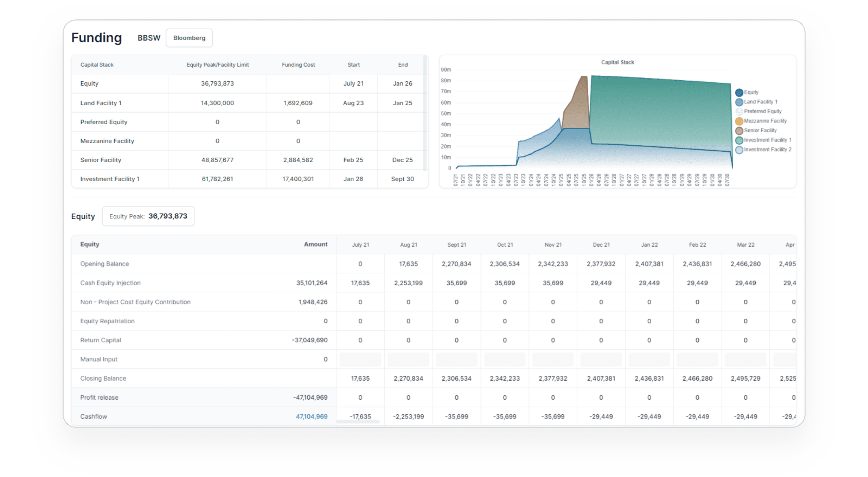
Task: Click the Capital Stack chart title
Action: click(x=617, y=62)
